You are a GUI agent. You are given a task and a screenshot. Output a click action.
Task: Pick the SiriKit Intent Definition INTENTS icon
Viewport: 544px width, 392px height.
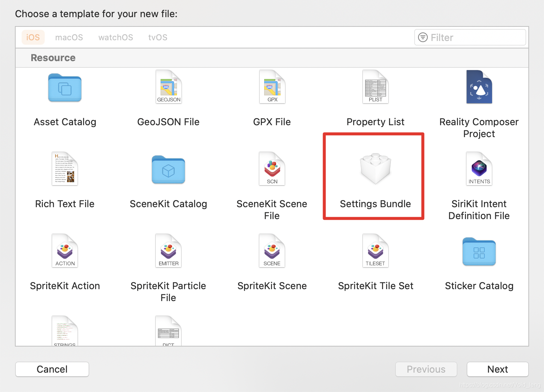tap(479, 169)
